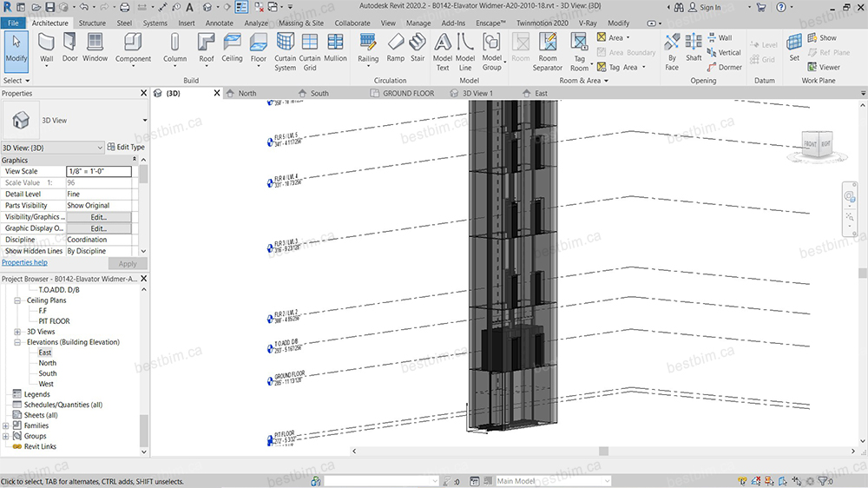Open the Properties help link
The height and width of the screenshot is (488, 868).
click(x=24, y=262)
